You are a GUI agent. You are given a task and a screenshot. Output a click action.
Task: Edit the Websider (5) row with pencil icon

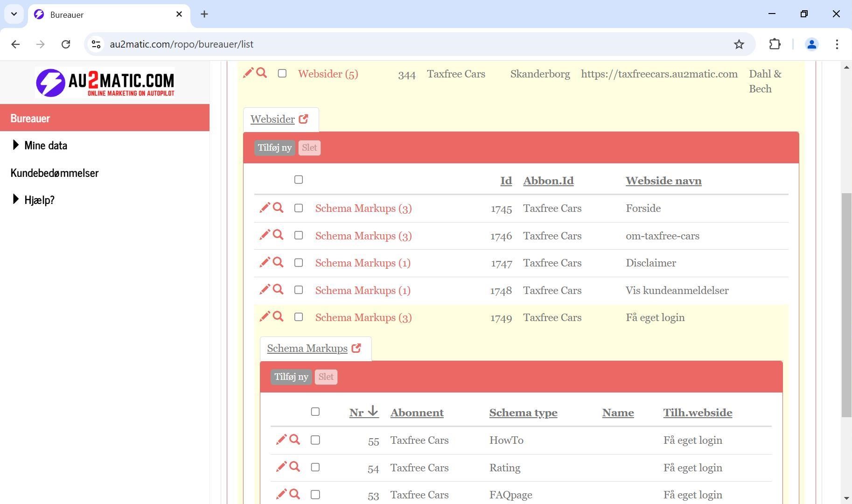click(248, 73)
